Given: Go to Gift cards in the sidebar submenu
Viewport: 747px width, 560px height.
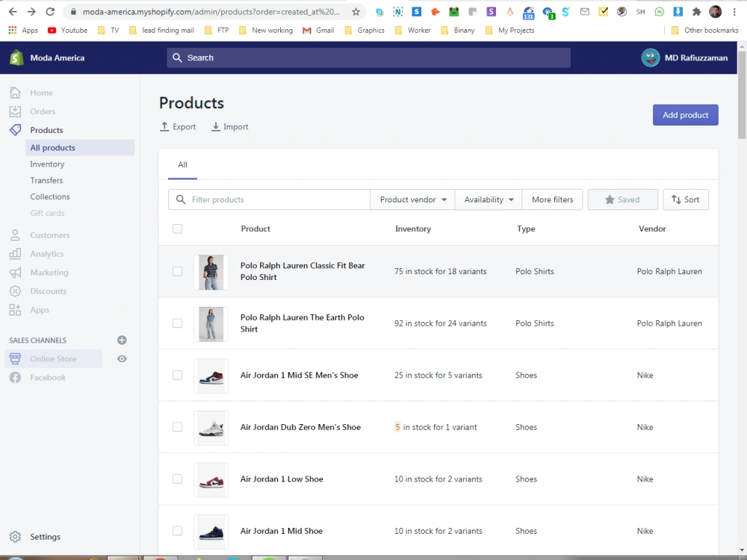Looking at the screenshot, I should click(x=47, y=213).
